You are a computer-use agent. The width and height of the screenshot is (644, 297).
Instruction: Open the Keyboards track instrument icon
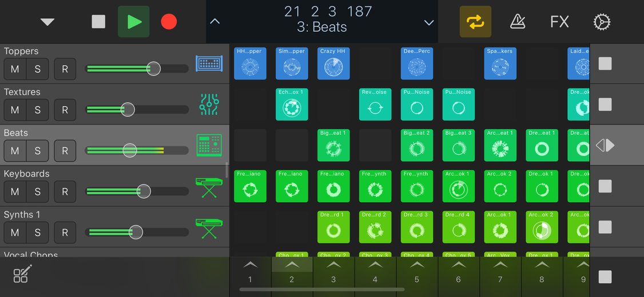209,187
